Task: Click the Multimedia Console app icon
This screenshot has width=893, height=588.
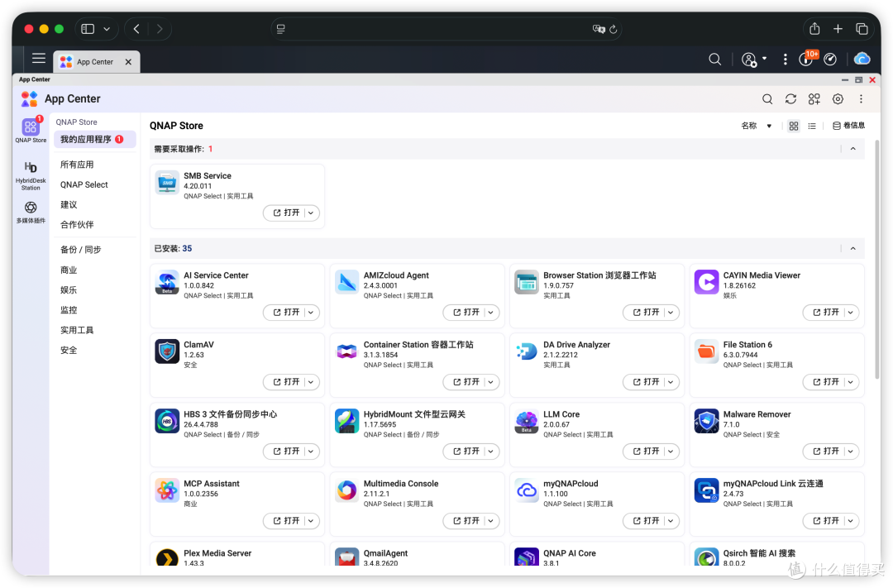Action: tap(346, 490)
